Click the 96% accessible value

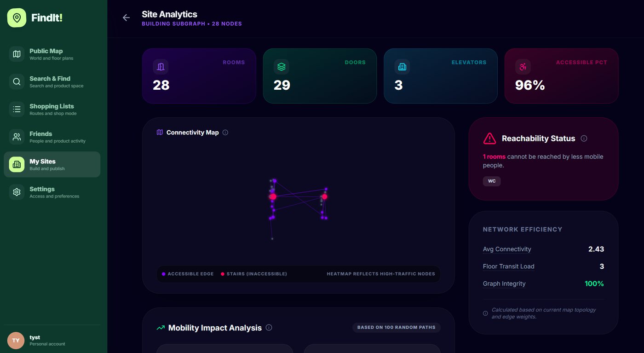[530, 85]
